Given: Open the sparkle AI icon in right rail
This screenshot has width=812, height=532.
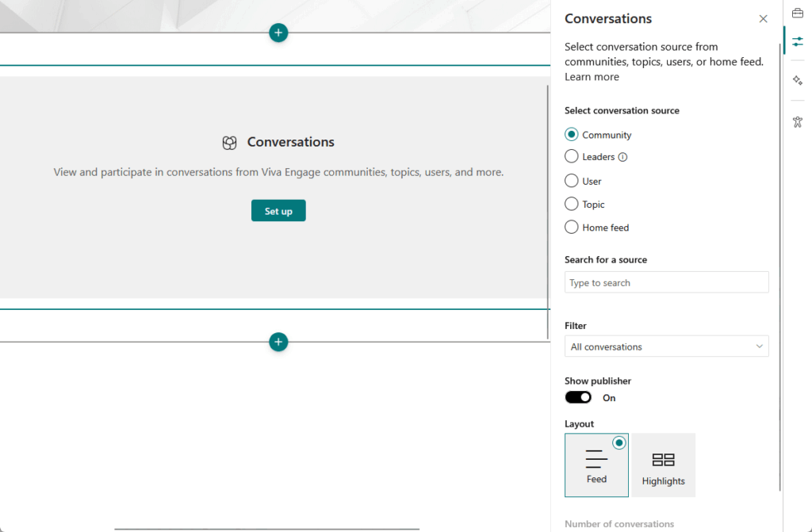Looking at the screenshot, I should (x=798, y=80).
